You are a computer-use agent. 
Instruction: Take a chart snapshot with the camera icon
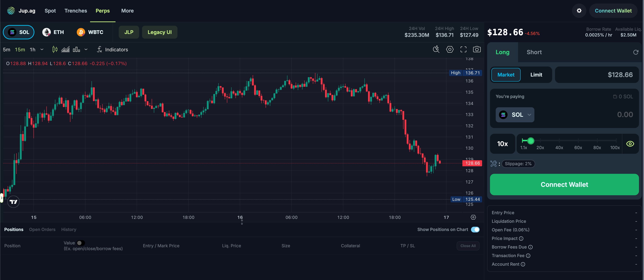click(477, 49)
